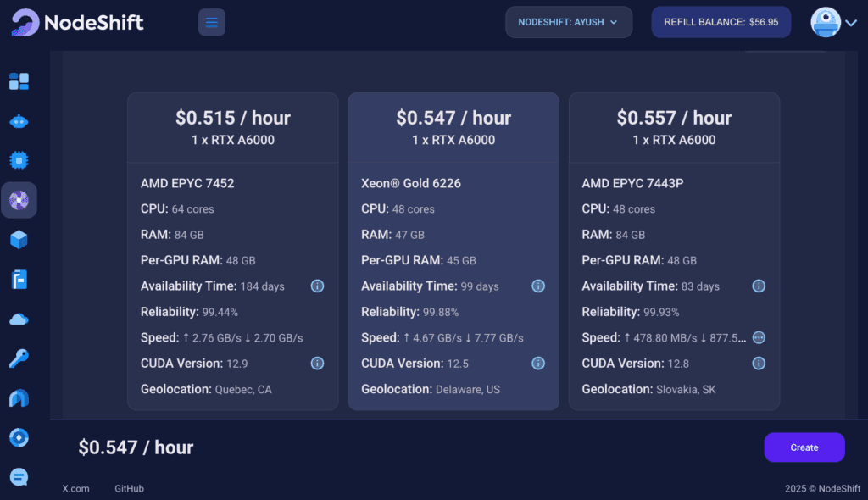Show CUDA Version 12.8 info icon
Screen dimensions: 868x500
(x=759, y=364)
